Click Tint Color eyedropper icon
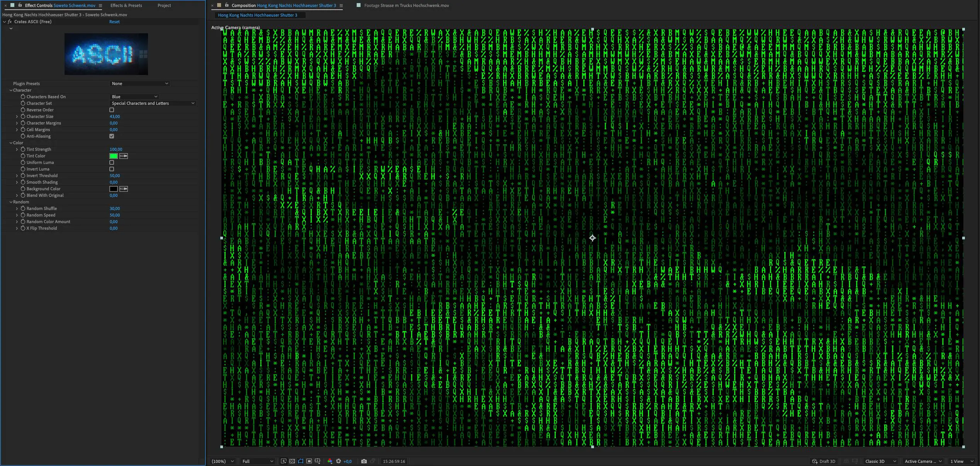Screen dimensions: 980x466 [124, 156]
